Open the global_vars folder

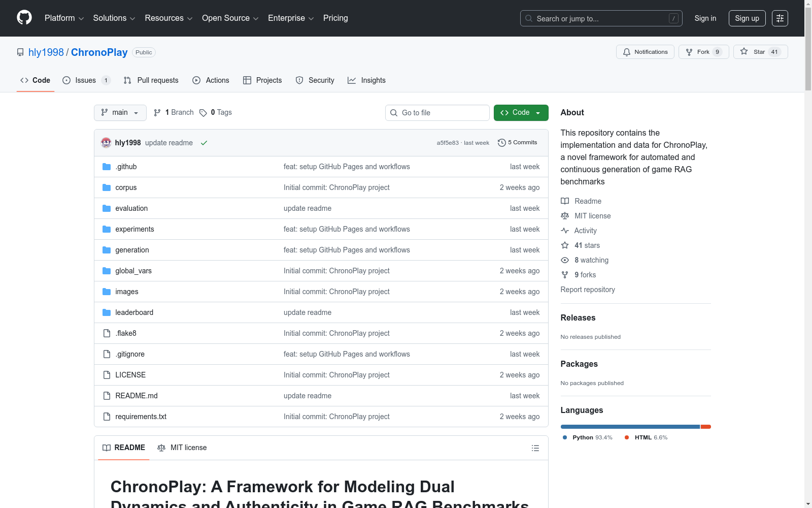coord(133,271)
